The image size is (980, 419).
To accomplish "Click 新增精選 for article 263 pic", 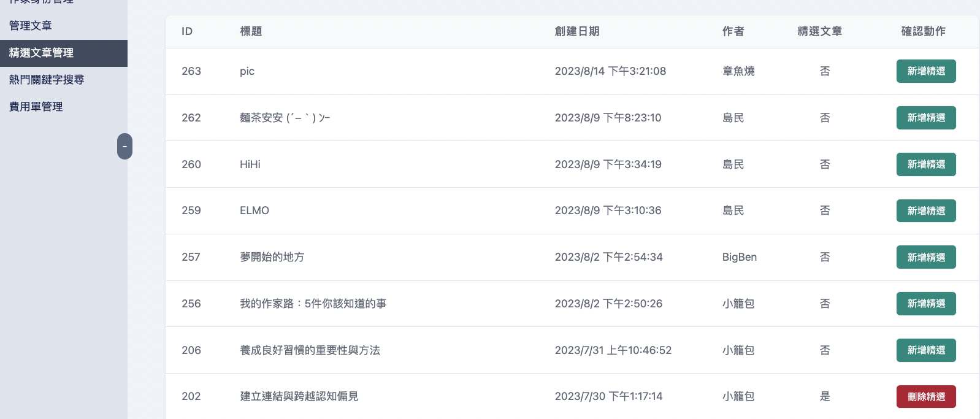I will pos(925,71).
